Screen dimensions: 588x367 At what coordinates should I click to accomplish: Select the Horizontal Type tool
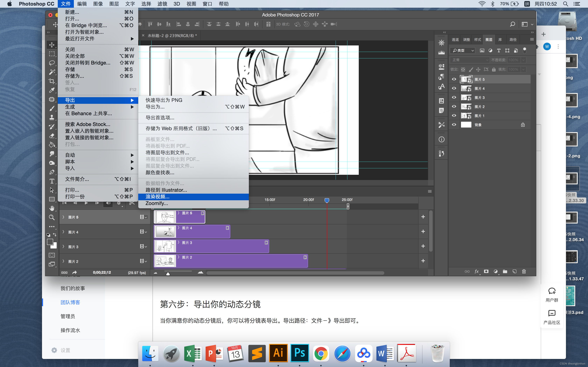coord(52,181)
